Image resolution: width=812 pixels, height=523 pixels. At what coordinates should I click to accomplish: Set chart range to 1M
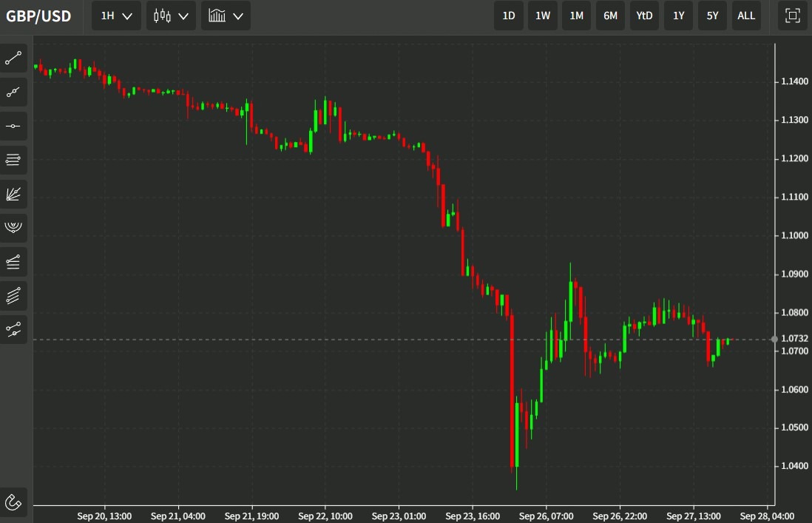pos(576,16)
